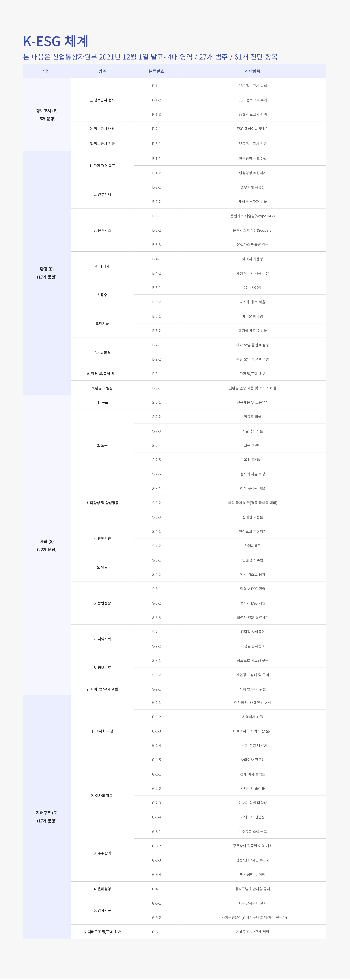The image size is (350, 980).
Task: Select the 사회 (S) area cell
Action: [x=47, y=545]
